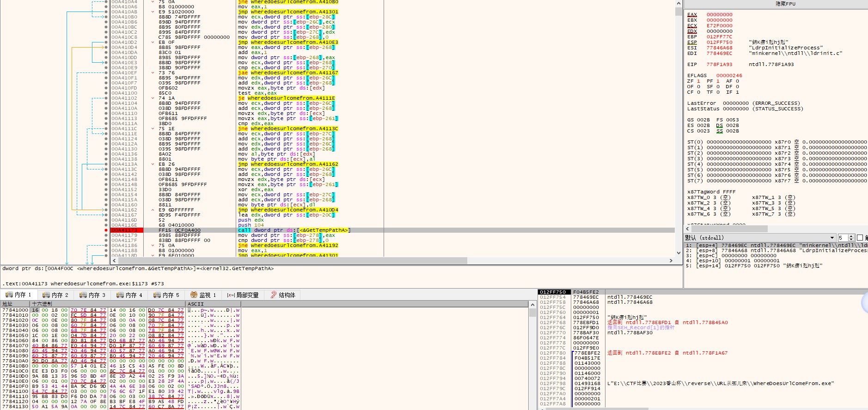Click the TF flag value
Image resolution: width=868 pixels, height=410 pixels.
[718, 92]
